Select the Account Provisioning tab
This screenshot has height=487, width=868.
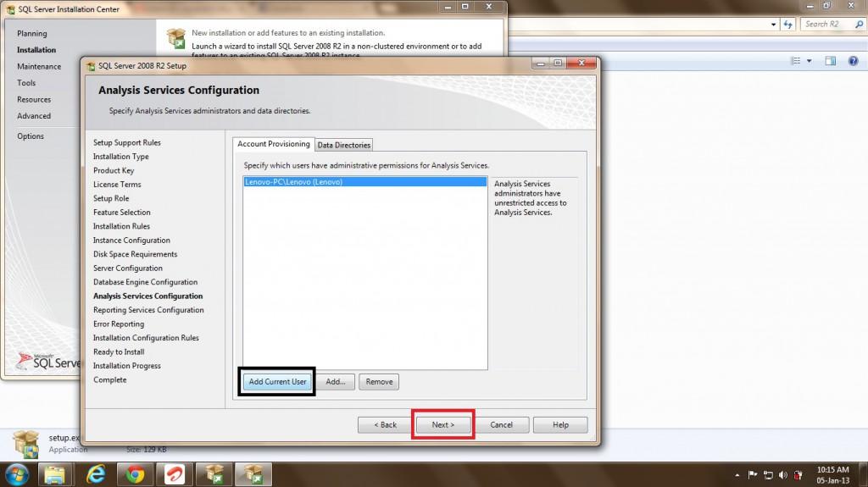(x=274, y=144)
